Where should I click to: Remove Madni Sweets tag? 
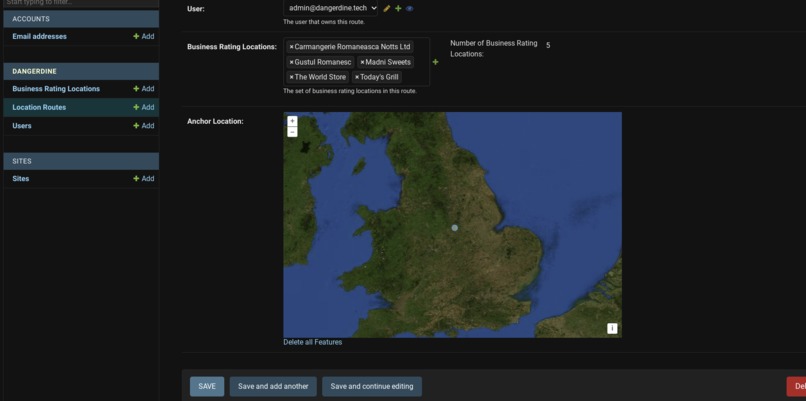click(x=362, y=62)
